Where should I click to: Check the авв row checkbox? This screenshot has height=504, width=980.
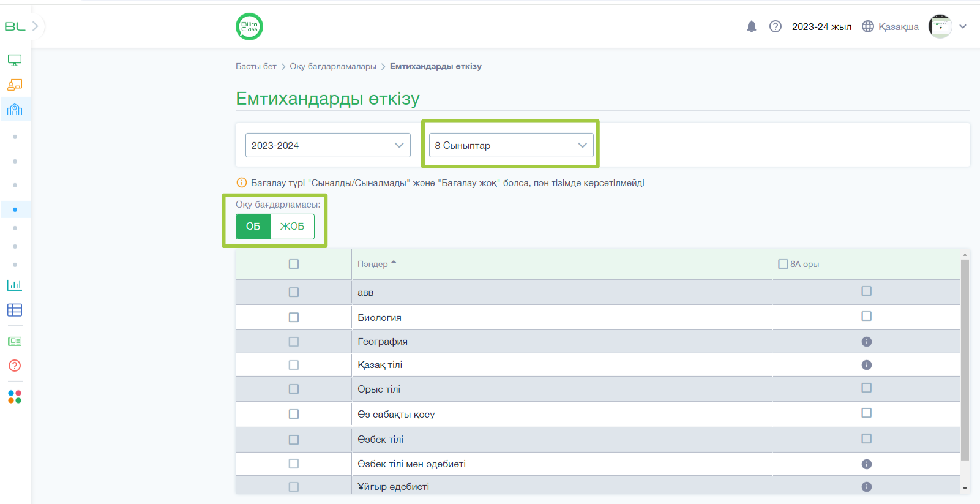tap(294, 292)
